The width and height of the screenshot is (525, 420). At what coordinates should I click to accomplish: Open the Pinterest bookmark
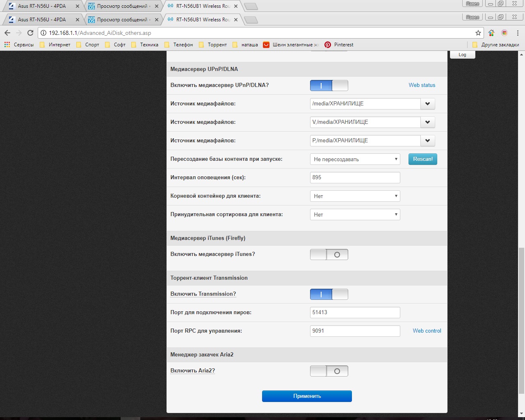pos(339,45)
